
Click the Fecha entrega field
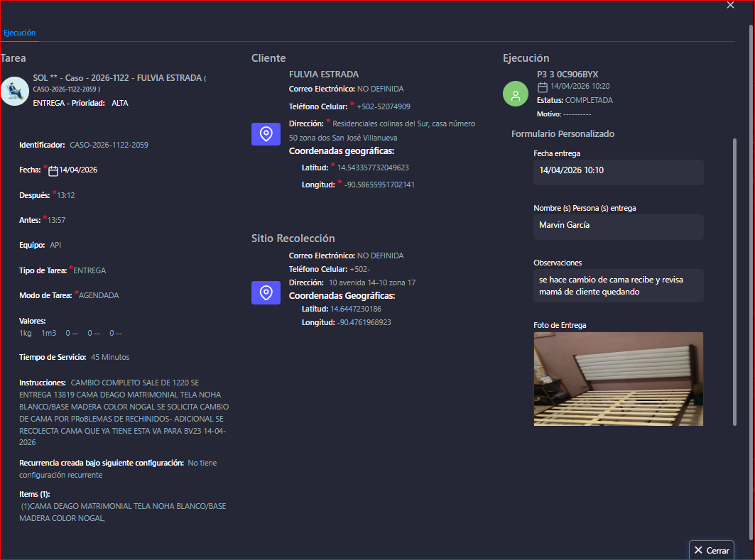pos(618,171)
